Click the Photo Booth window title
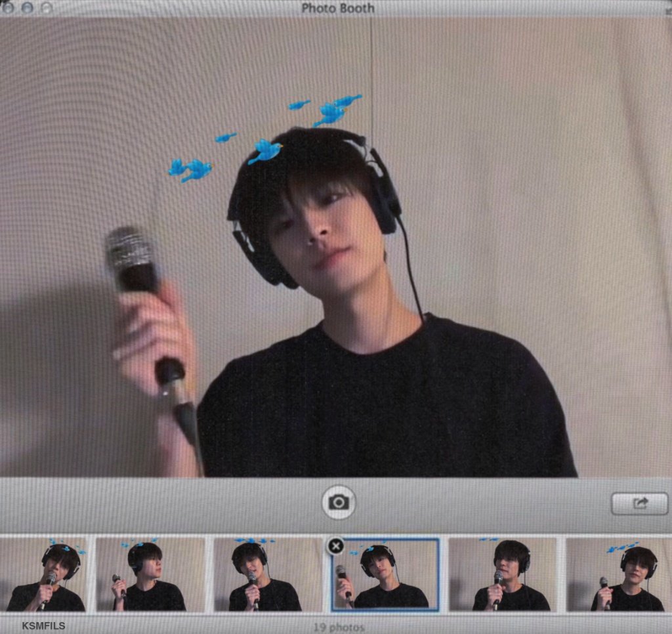The width and height of the screenshot is (672, 634). 338,9
